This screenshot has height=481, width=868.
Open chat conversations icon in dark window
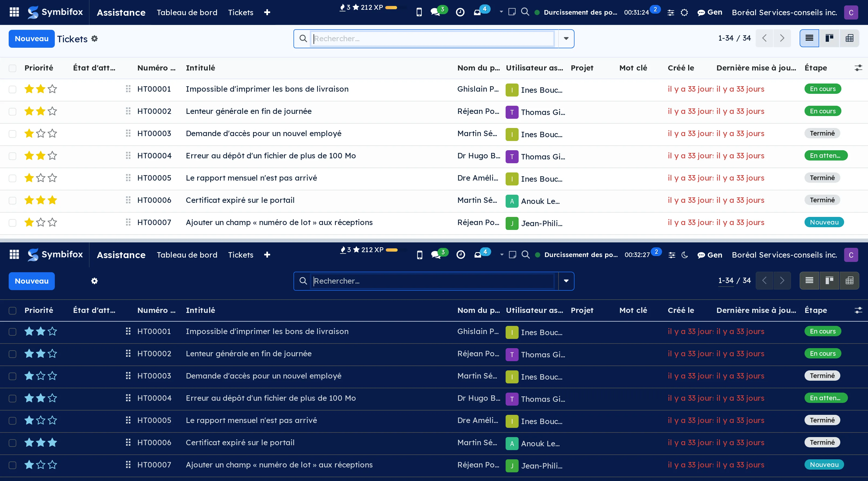pyautogui.click(x=436, y=255)
